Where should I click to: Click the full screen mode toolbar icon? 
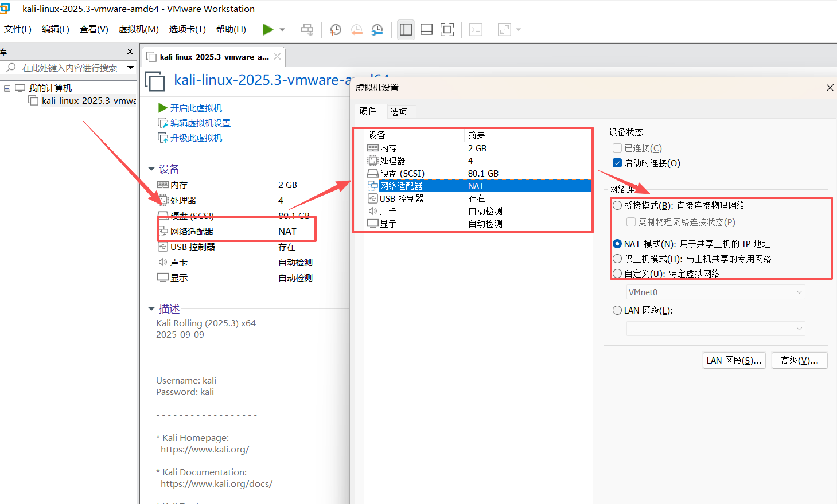447,29
